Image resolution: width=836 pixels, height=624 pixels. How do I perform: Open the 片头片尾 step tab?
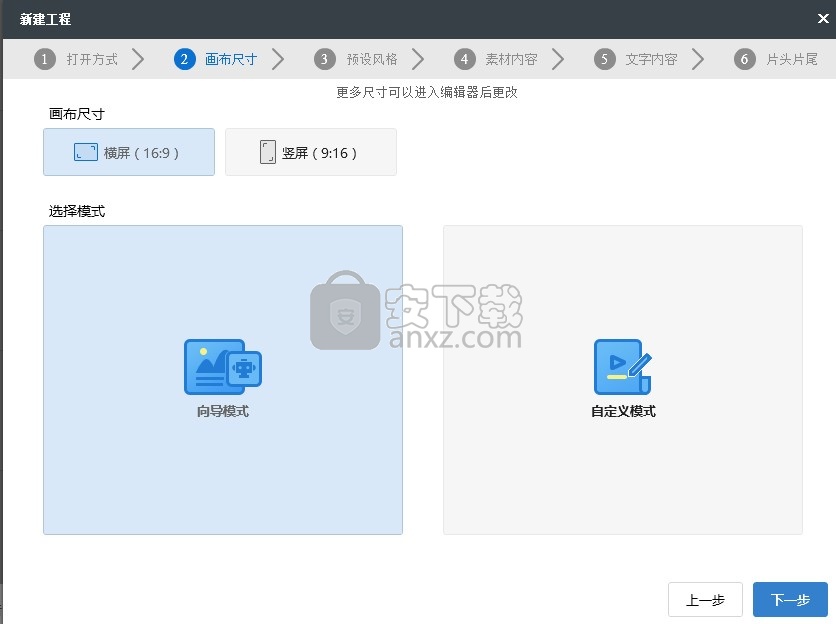coord(791,59)
